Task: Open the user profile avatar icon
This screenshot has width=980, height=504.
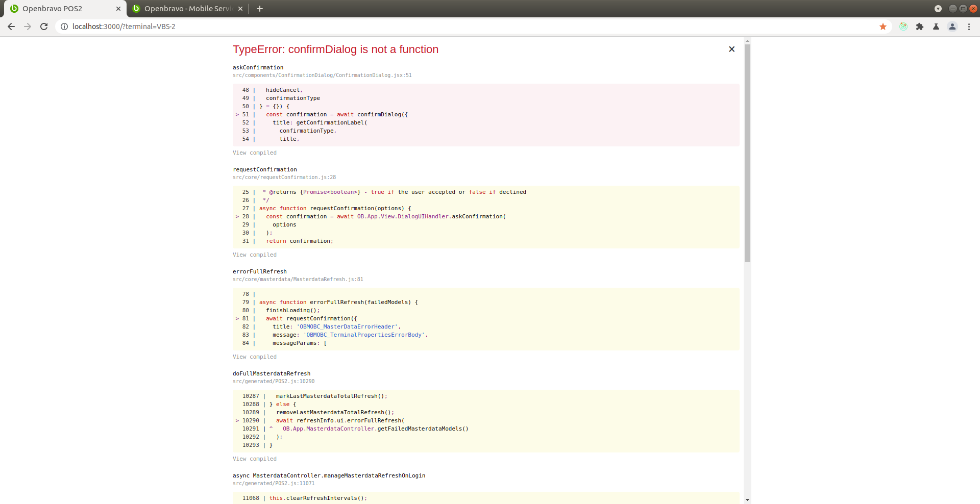Action: (952, 27)
